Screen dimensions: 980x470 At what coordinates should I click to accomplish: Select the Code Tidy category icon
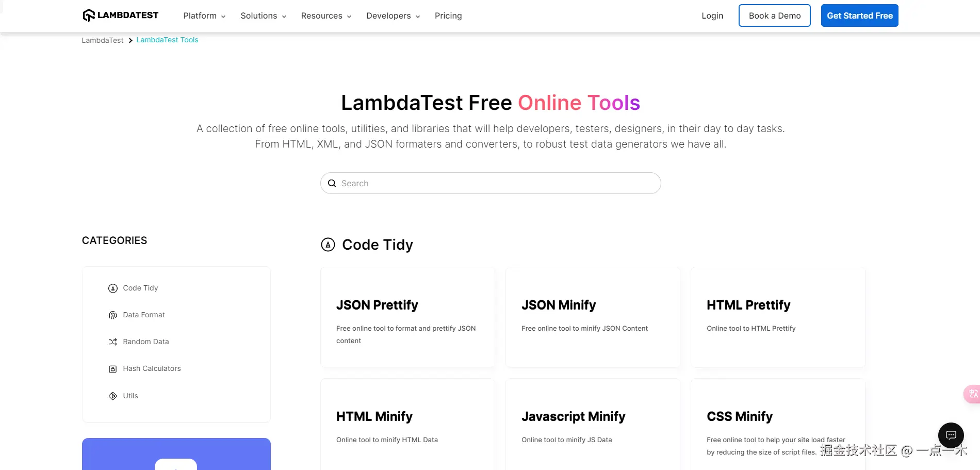(113, 288)
